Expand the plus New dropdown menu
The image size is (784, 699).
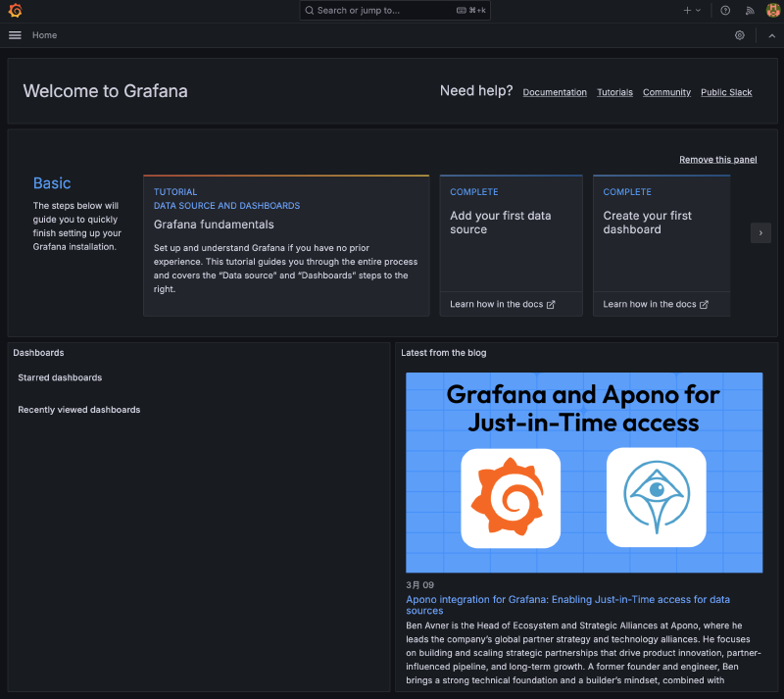[x=692, y=11]
